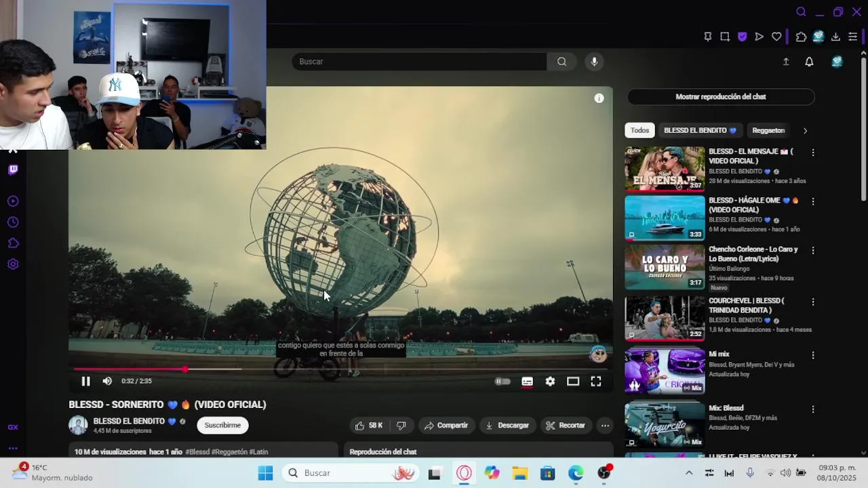Open Windows Start menu
The height and width of the screenshot is (488, 868).
point(265,473)
